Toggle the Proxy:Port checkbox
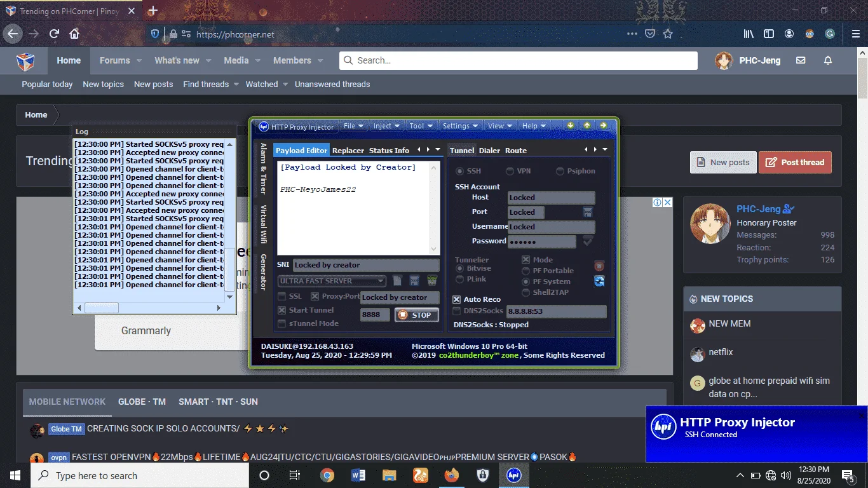The width and height of the screenshot is (868, 488). coord(315,297)
